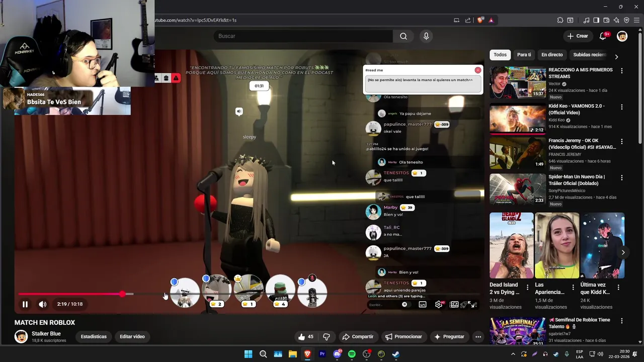The image size is (644, 362).
Task: Open Brave VPN shield icon in toolbar
Action: pyautogui.click(x=626, y=20)
